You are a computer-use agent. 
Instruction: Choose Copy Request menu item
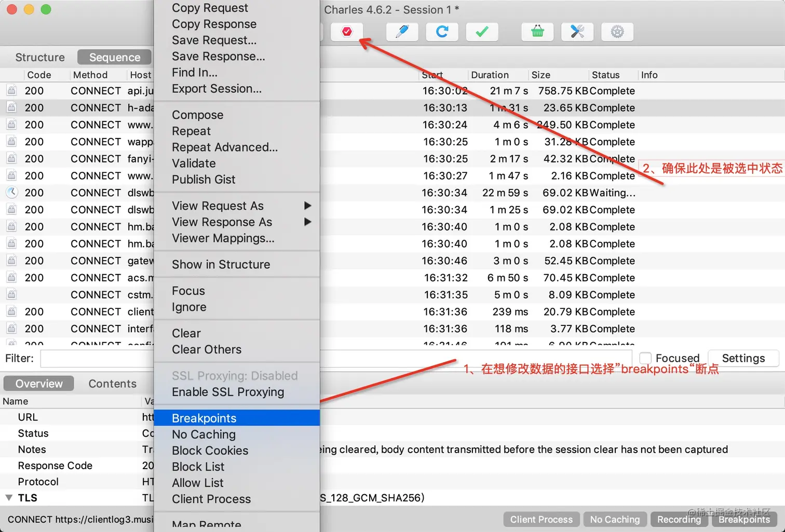237,8
